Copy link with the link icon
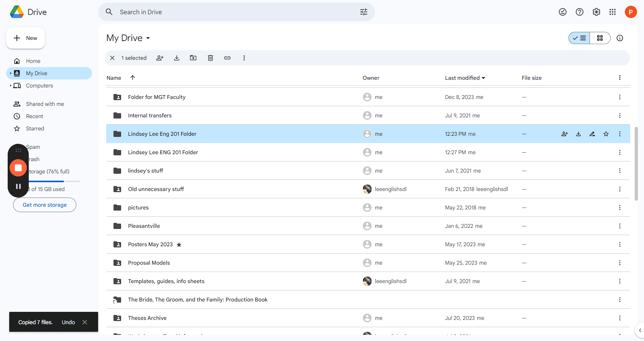644x341 pixels. pyautogui.click(x=227, y=58)
